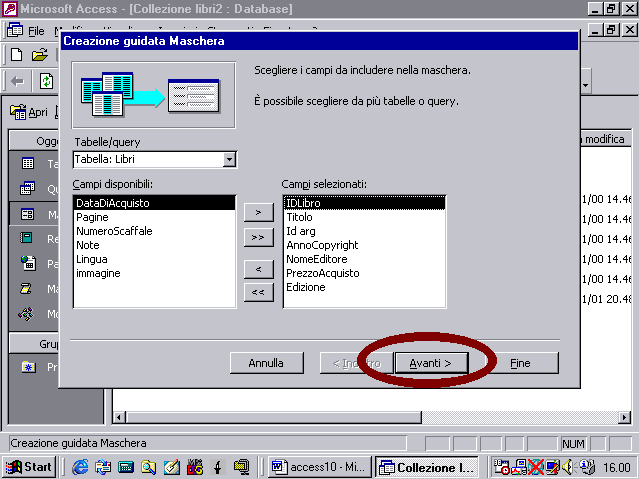Click the network computer quick launch icon
This screenshot has width=639, height=479.
(x=241, y=467)
